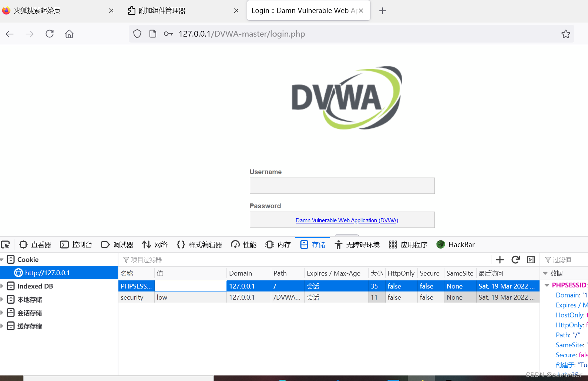Sort cookies by HttpOnly column header
Image resolution: width=588 pixels, height=381 pixels.
[x=401, y=273]
